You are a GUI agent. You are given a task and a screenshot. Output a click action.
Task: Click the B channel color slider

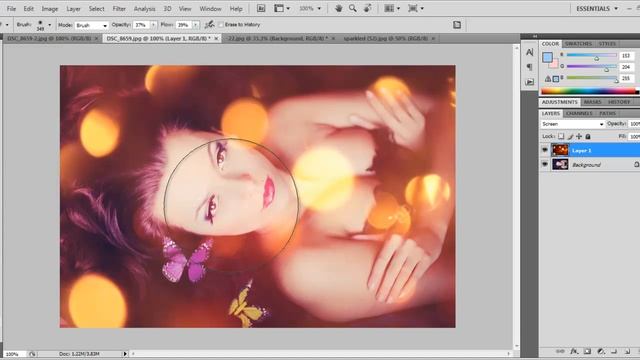pos(592,78)
